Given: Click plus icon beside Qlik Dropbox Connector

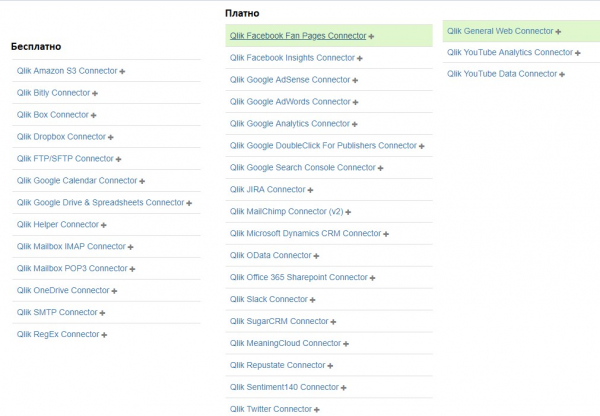Looking at the screenshot, I should point(111,137).
